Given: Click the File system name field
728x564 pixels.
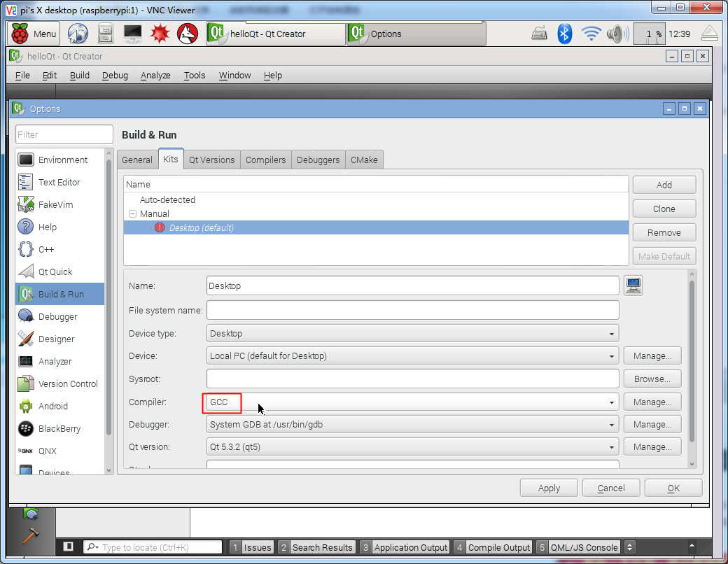Looking at the screenshot, I should (413, 310).
